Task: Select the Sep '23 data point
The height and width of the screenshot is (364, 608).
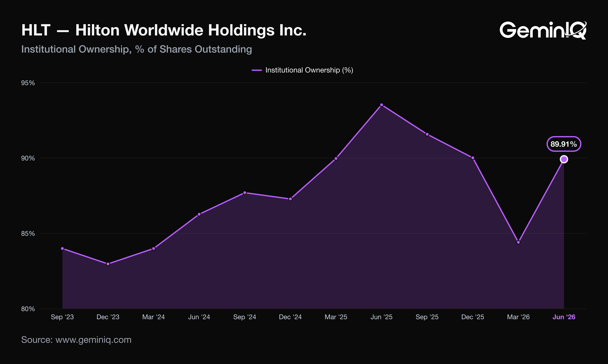Action: 62,249
